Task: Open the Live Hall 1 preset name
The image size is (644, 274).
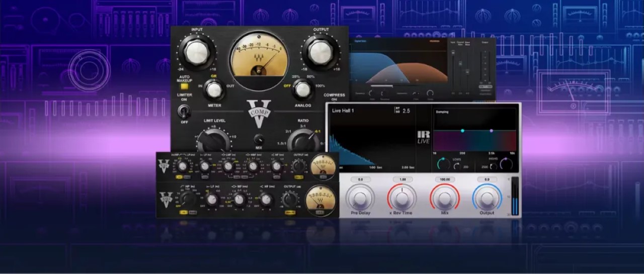Action: tap(343, 110)
